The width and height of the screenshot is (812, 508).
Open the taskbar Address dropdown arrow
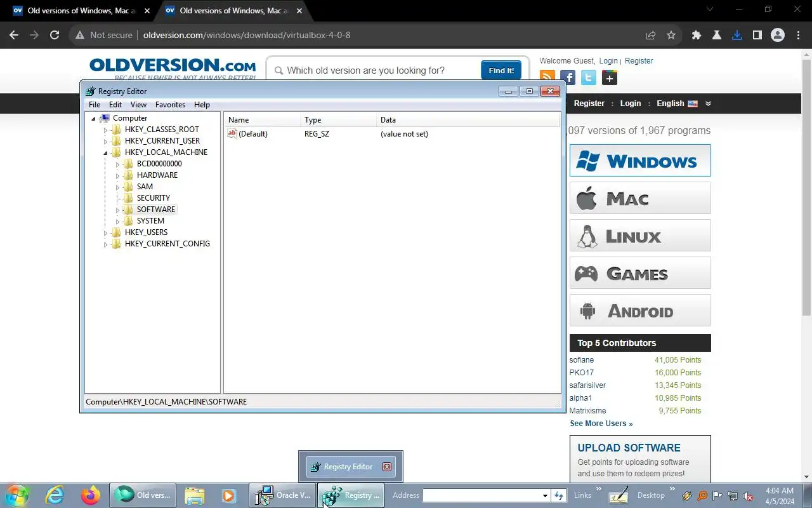click(544, 495)
